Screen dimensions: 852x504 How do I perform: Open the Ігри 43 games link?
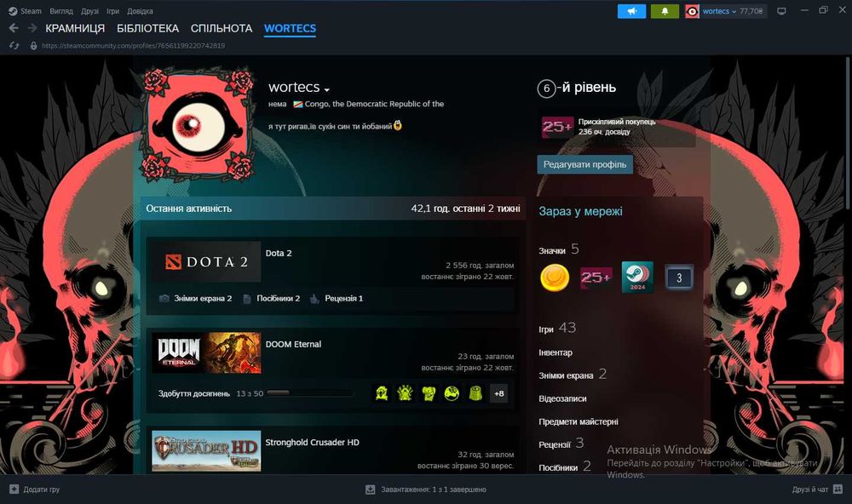[557, 328]
